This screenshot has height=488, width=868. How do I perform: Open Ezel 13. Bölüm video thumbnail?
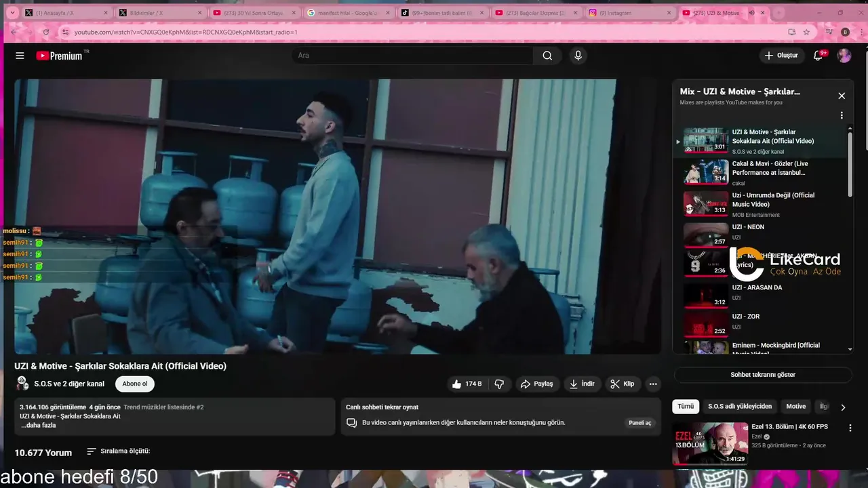pyautogui.click(x=710, y=444)
